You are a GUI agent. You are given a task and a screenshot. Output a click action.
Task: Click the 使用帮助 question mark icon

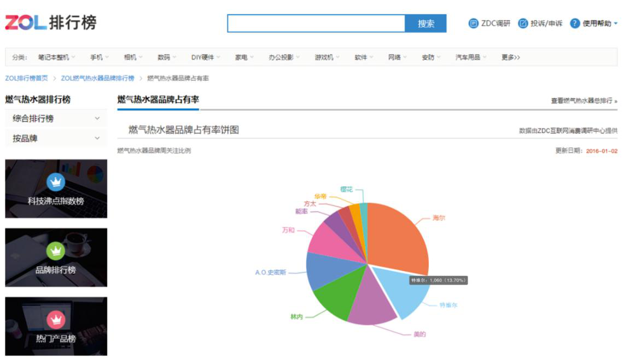[575, 24]
